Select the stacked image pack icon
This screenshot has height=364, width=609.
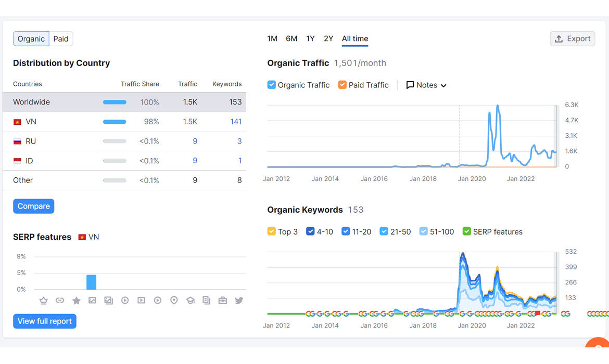click(x=108, y=301)
